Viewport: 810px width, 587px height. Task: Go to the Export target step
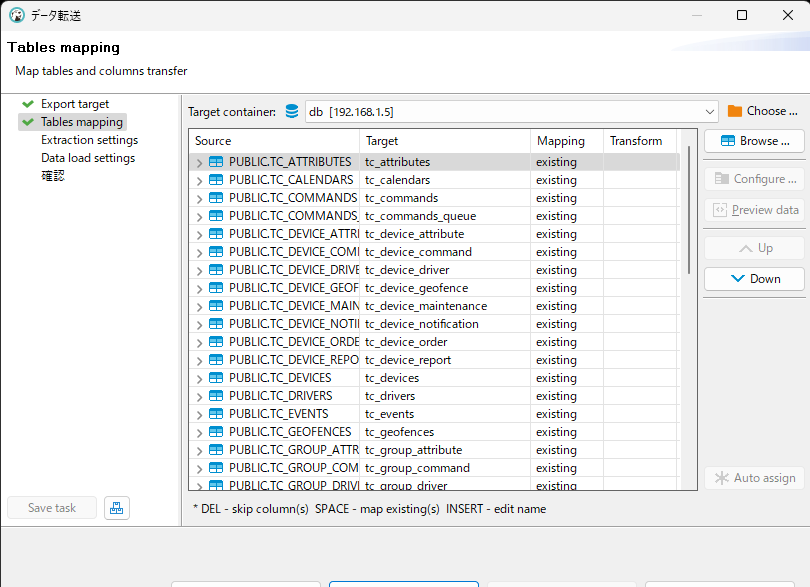click(75, 104)
